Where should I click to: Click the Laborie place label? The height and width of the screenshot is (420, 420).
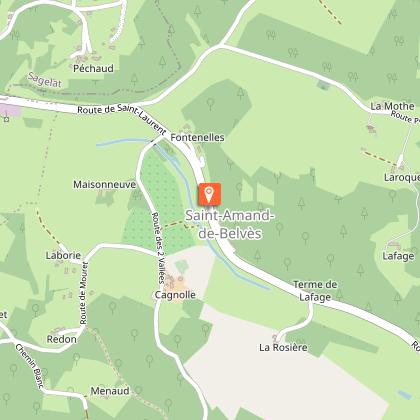click(x=63, y=255)
